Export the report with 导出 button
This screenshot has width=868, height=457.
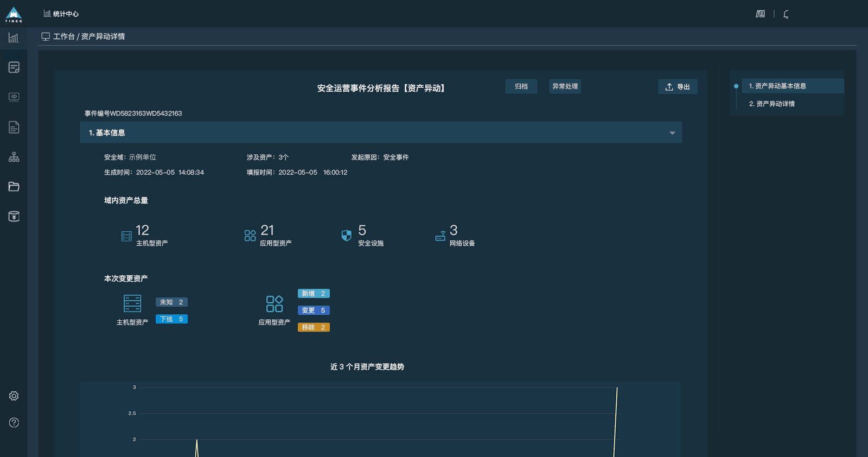[678, 87]
